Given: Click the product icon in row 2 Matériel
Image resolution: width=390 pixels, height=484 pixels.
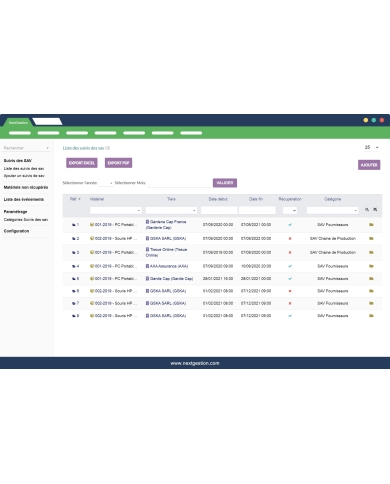Looking at the screenshot, I should 92,238.
